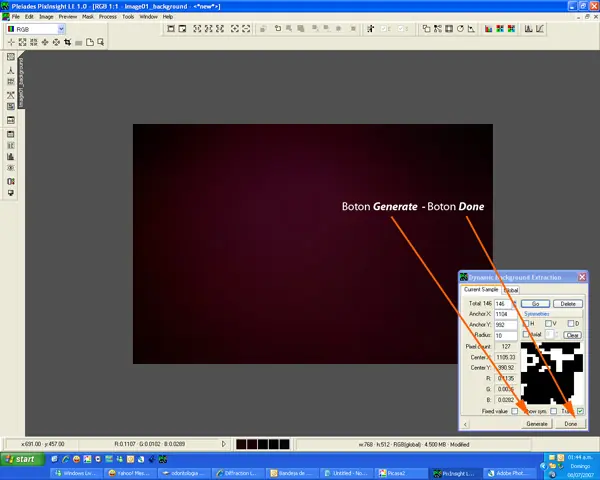The width and height of the screenshot is (600, 480).
Task: Select the crop tool icon
Action: pyautogui.click(x=68, y=42)
